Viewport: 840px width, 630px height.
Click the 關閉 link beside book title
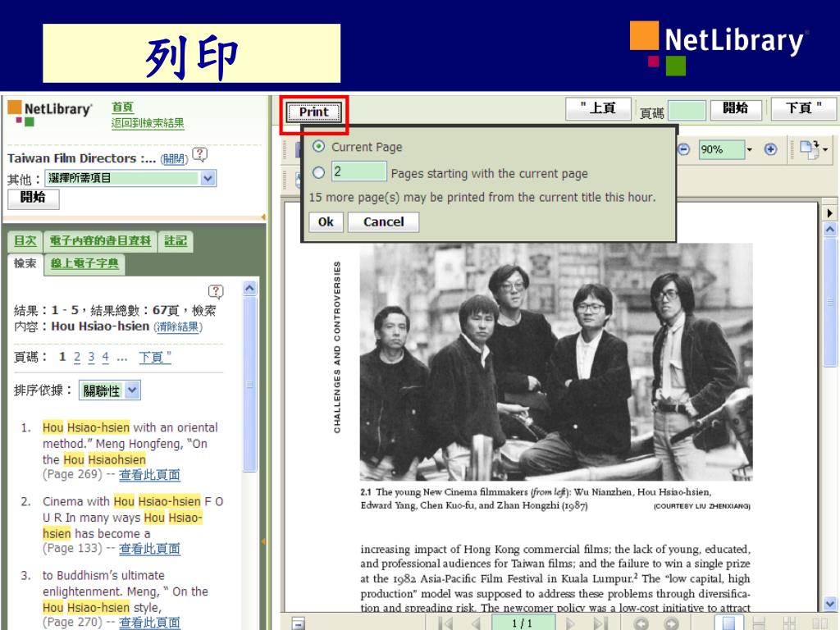click(x=174, y=159)
